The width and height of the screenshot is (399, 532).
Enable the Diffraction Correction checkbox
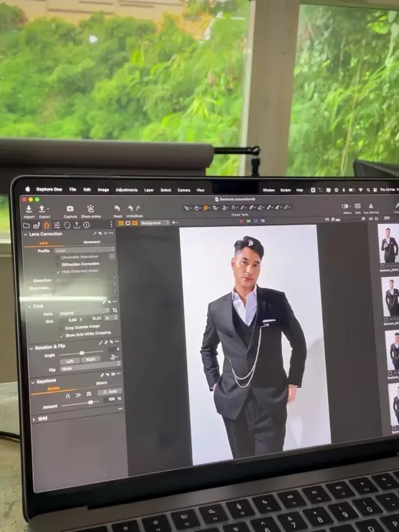coord(58,264)
